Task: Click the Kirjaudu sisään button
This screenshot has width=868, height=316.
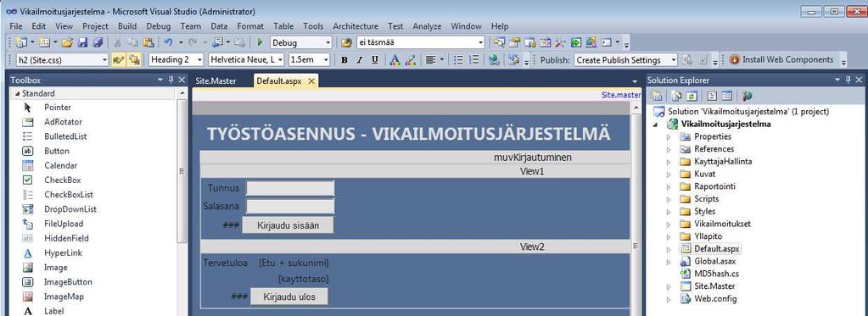Action: point(288,225)
